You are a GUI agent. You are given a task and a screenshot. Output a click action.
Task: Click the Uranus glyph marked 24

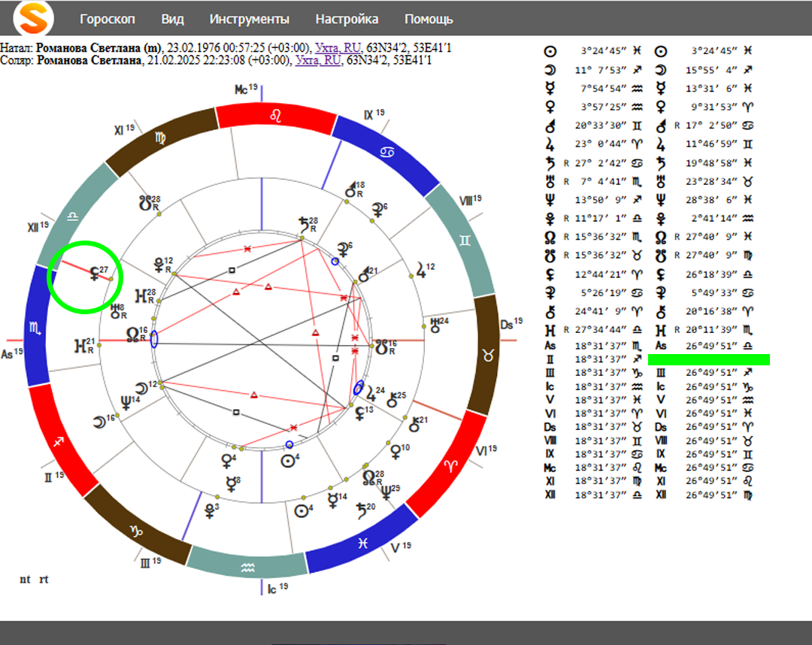(435, 325)
